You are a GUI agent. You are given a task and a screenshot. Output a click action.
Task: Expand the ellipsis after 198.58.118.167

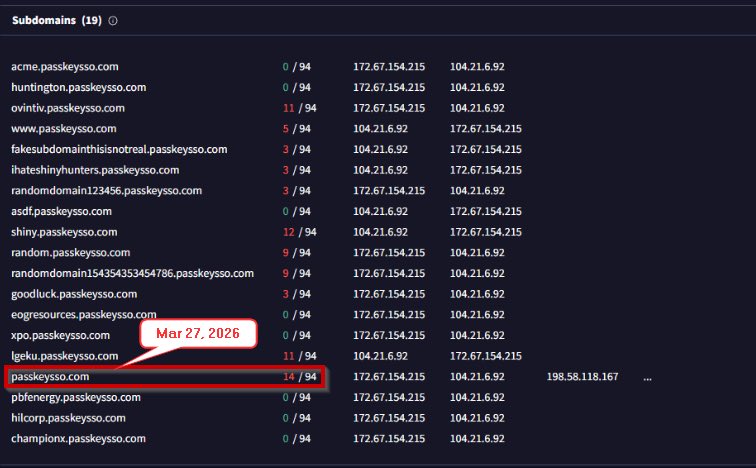[648, 377]
